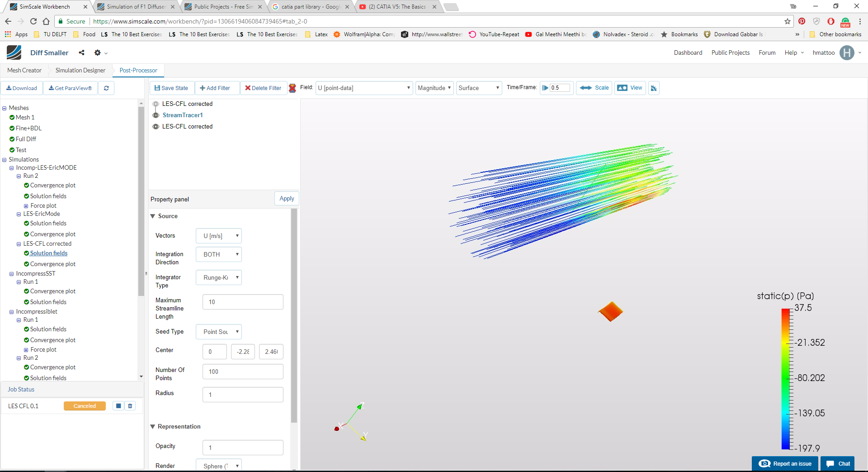Screen dimensions: 868x472
Task: Switch to the Simulation of F1 Diffuser browser tab
Action: pyautogui.click(x=136, y=7)
